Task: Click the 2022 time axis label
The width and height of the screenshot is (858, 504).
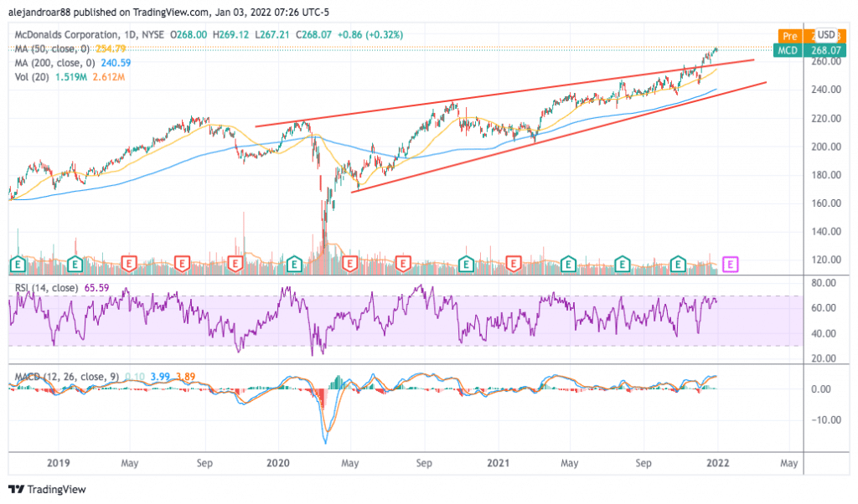Action: coord(718,463)
